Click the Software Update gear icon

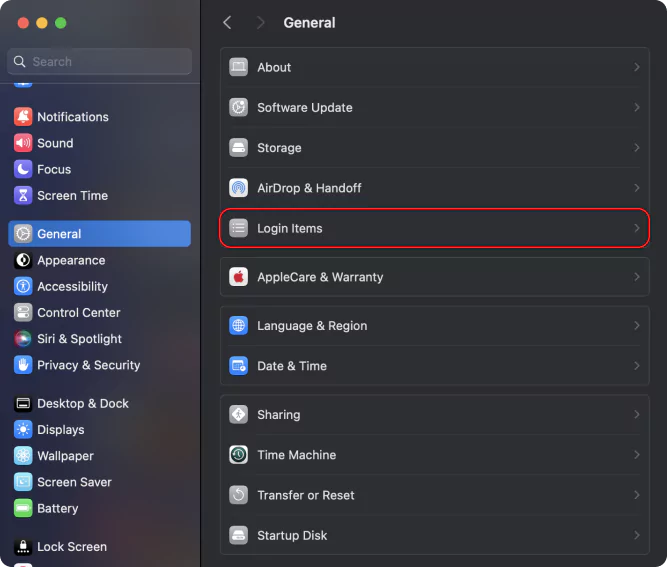pos(238,107)
